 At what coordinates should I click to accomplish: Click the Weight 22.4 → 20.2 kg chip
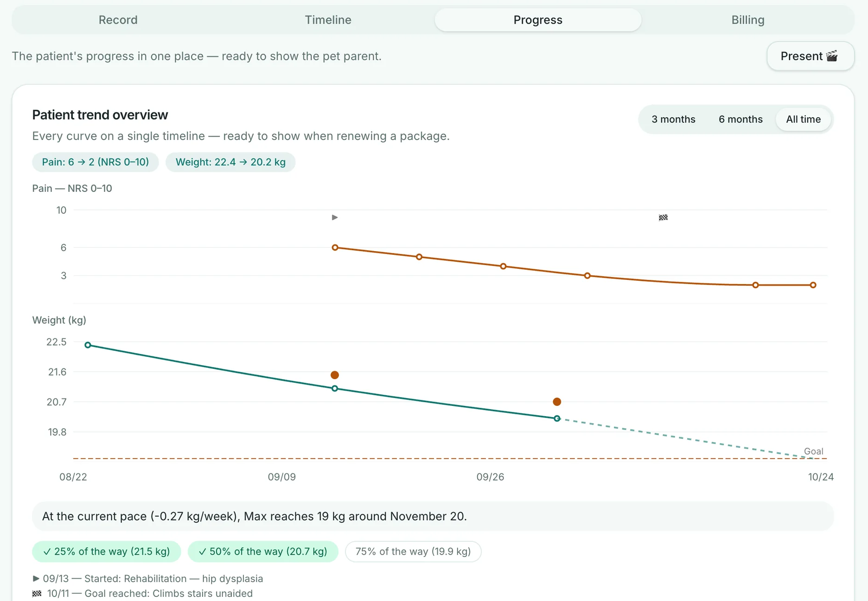coord(230,162)
